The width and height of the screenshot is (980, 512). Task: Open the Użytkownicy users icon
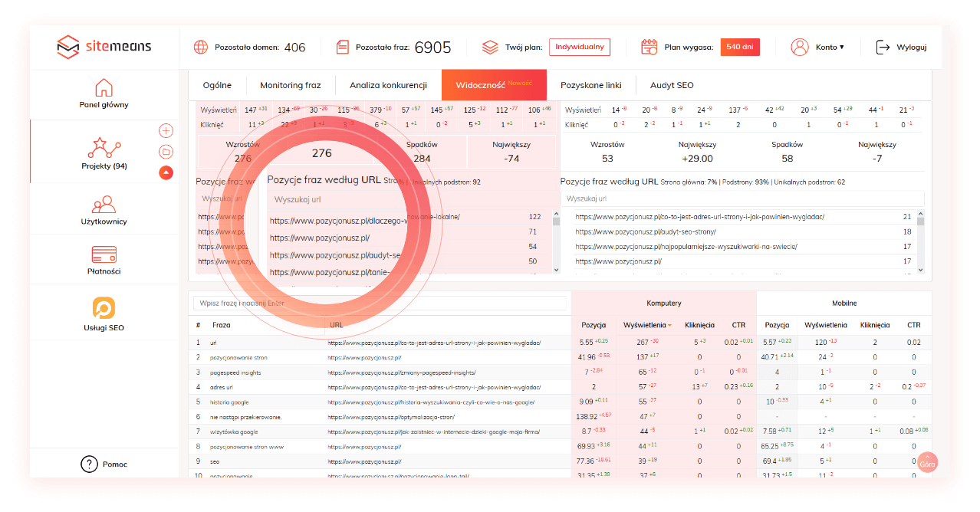[104, 204]
